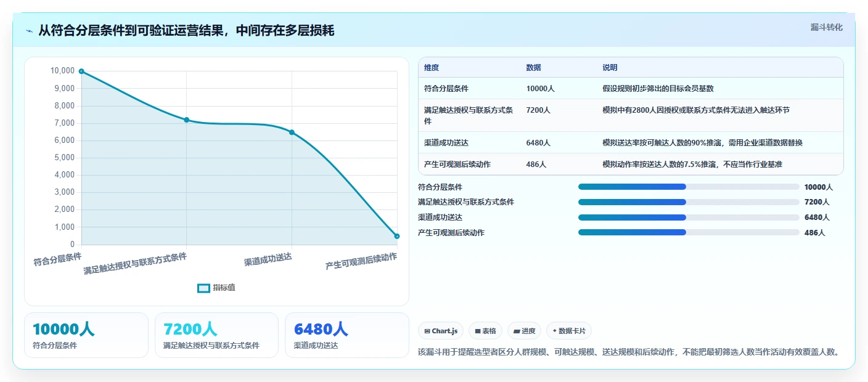Open the 10000人 符合分层条件 data card
Viewport: 868px width, 382px height.
pyautogui.click(x=86, y=335)
